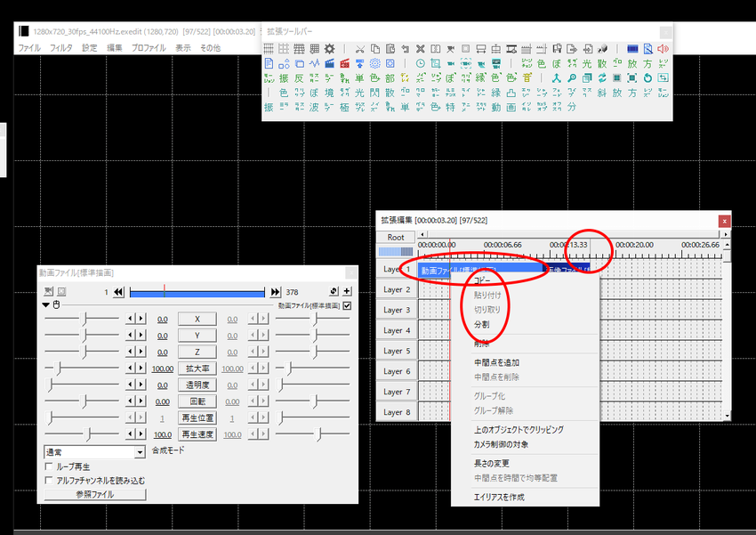Screen dimensions: 756x535
Task: Enable the ループ再生 checkbox
Action: [x=49, y=466]
